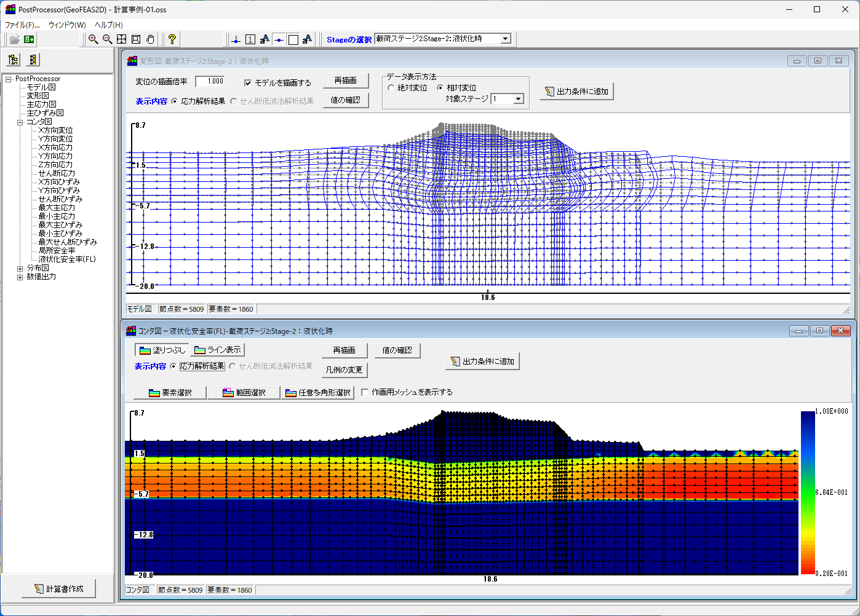Switch contour to ライン表示 line mode
This screenshot has height=616, width=860.
point(217,350)
